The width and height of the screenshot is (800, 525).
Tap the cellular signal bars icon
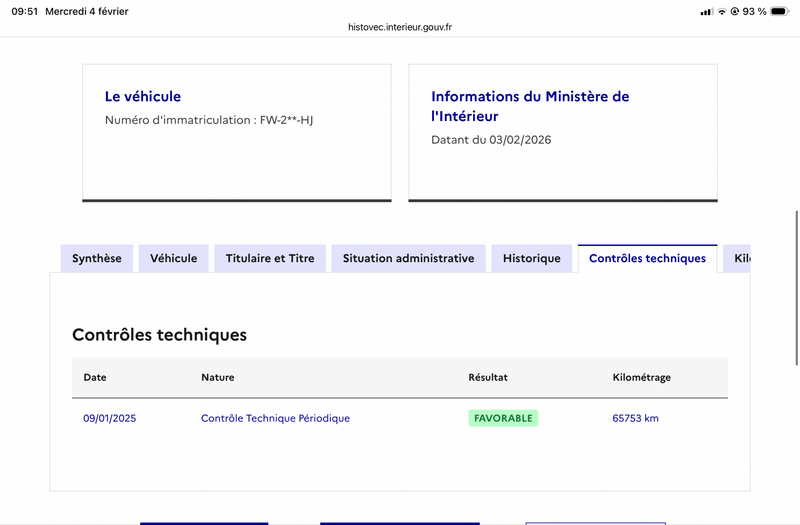pyautogui.click(x=706, y=11)
